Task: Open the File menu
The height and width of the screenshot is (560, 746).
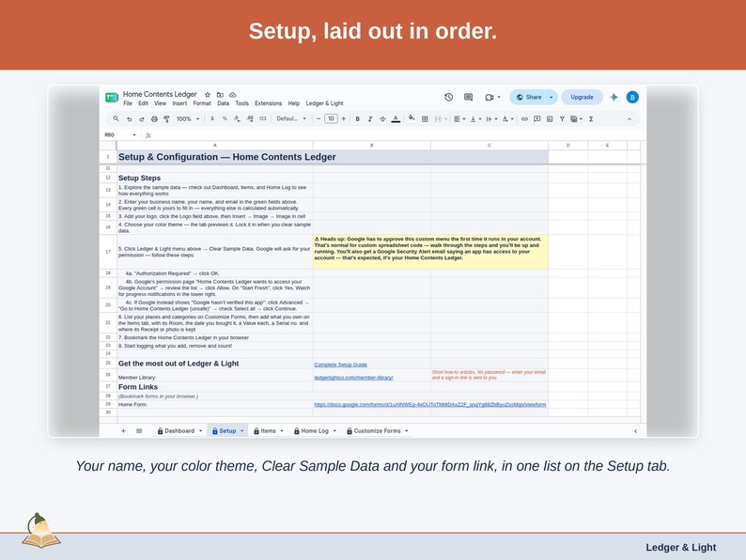Action: 128,103
